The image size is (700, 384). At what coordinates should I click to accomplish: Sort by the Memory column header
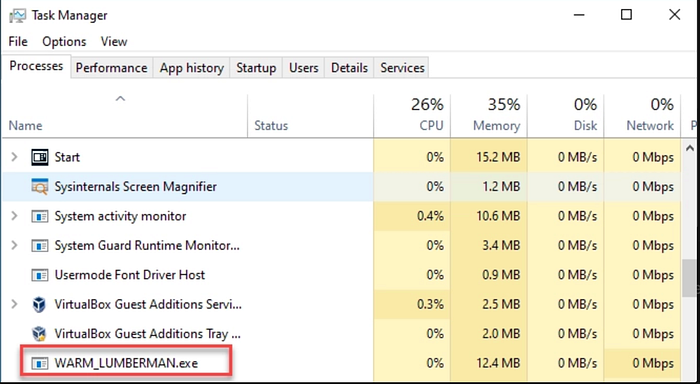[x=489, y=115]
